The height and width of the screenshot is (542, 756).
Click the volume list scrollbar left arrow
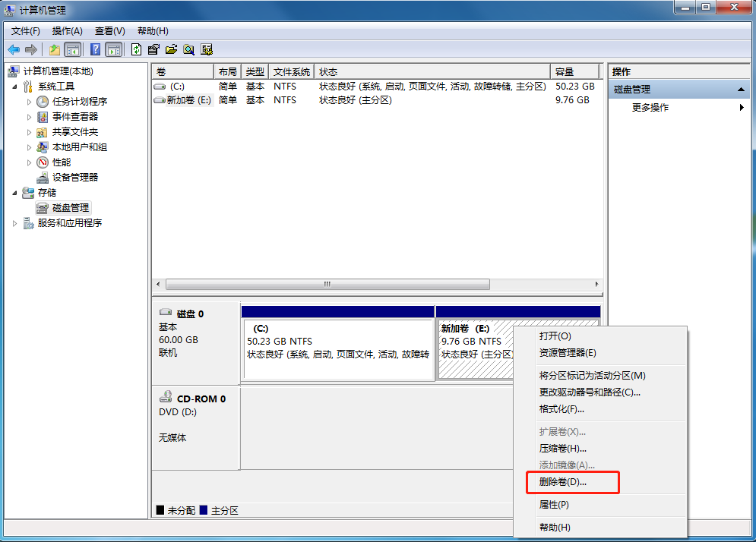[x=158, y=284]
